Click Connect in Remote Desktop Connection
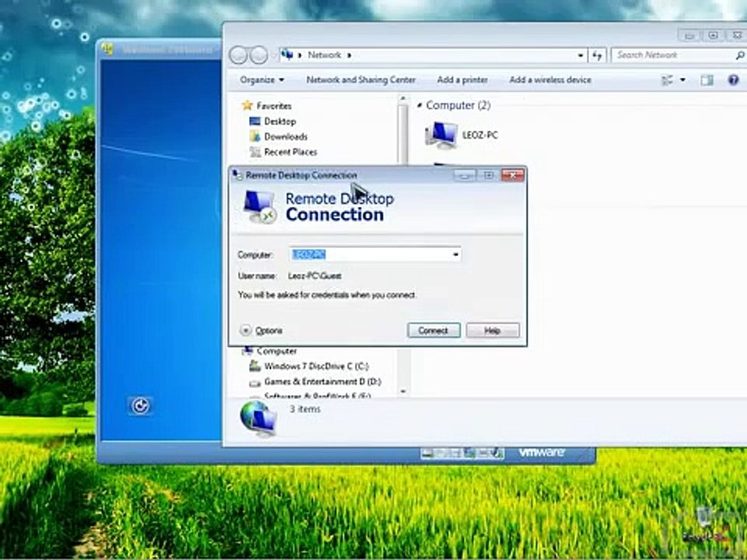The image size is (747, 560). click(433, 330)
